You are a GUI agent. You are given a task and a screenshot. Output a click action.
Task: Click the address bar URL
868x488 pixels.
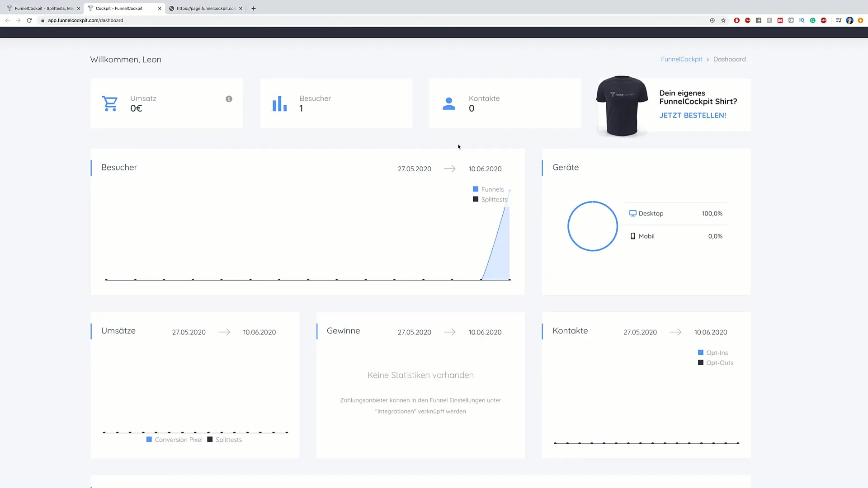[85, 20]
